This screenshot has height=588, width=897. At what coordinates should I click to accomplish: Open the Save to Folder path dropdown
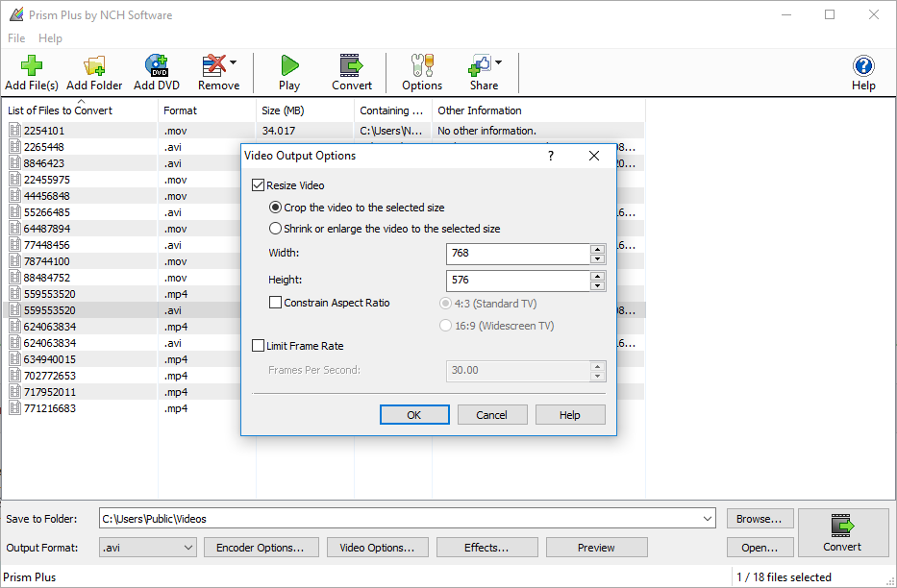(708, 519)
